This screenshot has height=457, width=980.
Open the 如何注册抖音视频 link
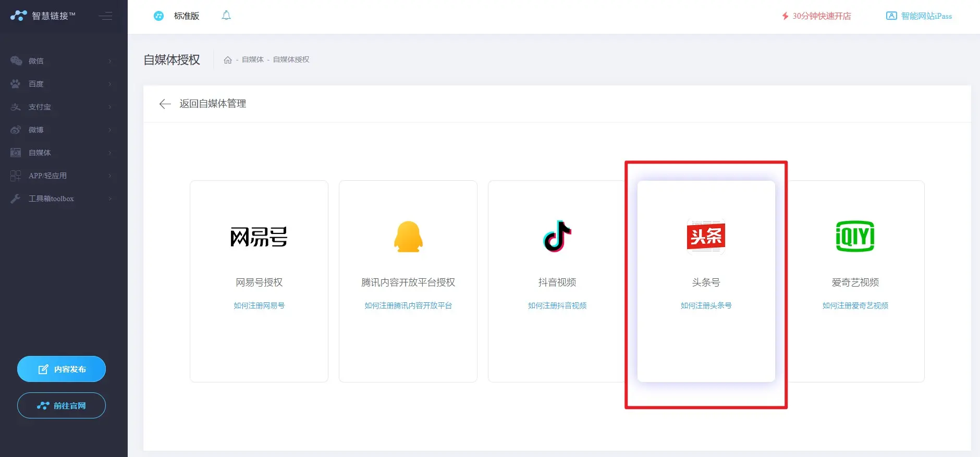click(557, 305)
